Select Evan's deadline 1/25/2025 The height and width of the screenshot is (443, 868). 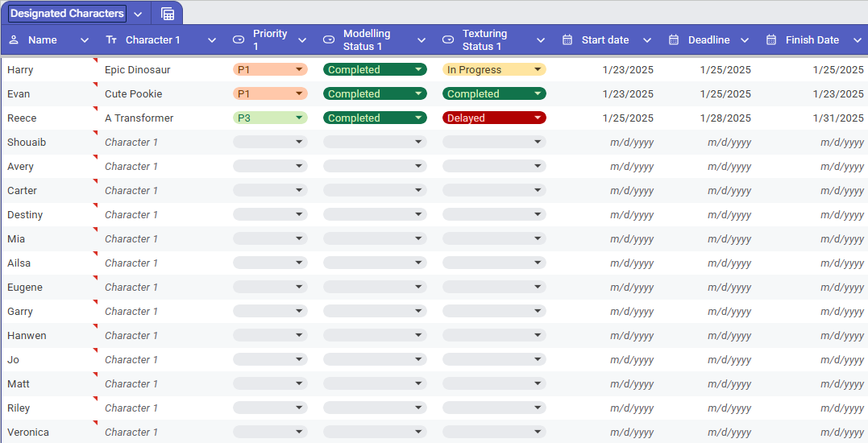pos(709,93)
